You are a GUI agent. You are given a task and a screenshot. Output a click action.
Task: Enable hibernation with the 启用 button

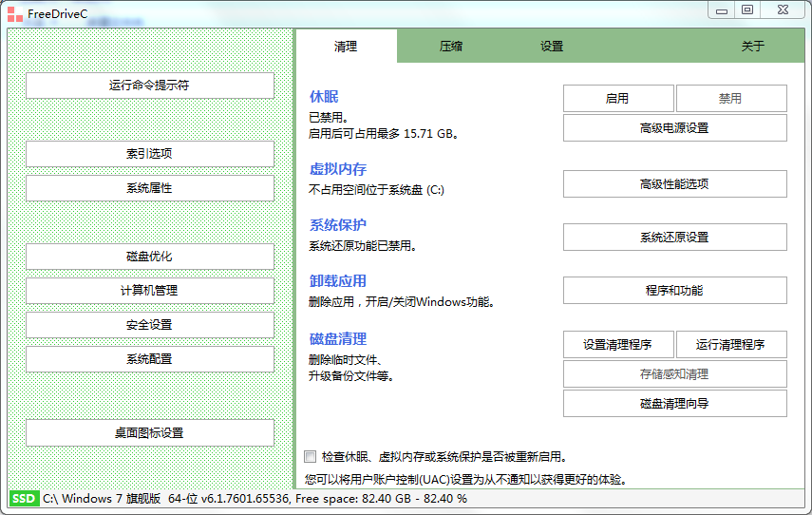click(617, 99)
